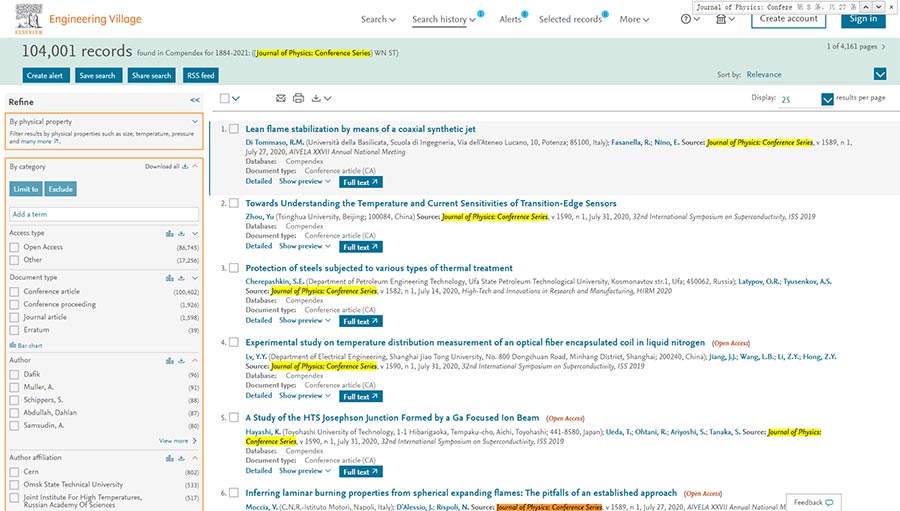Open results per page display dropdown
The image size is (900, 511).
[x=827, y=99]
